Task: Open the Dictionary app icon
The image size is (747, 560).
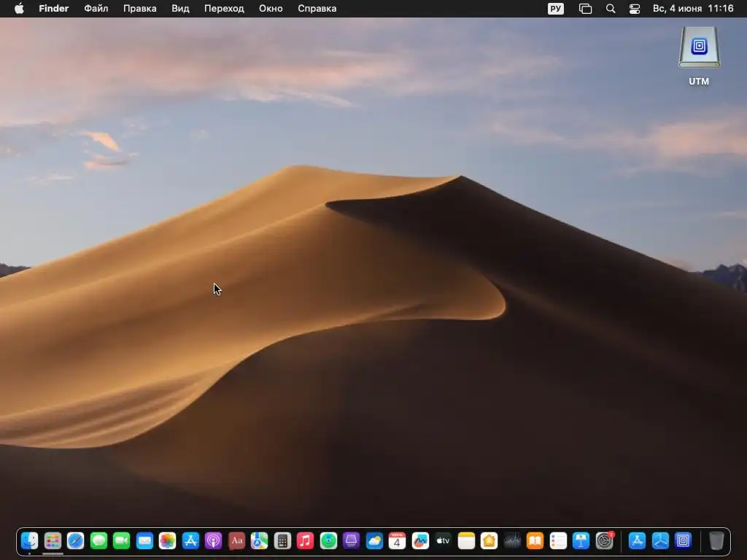Action: pyautogui.click(x=236, y=540)
